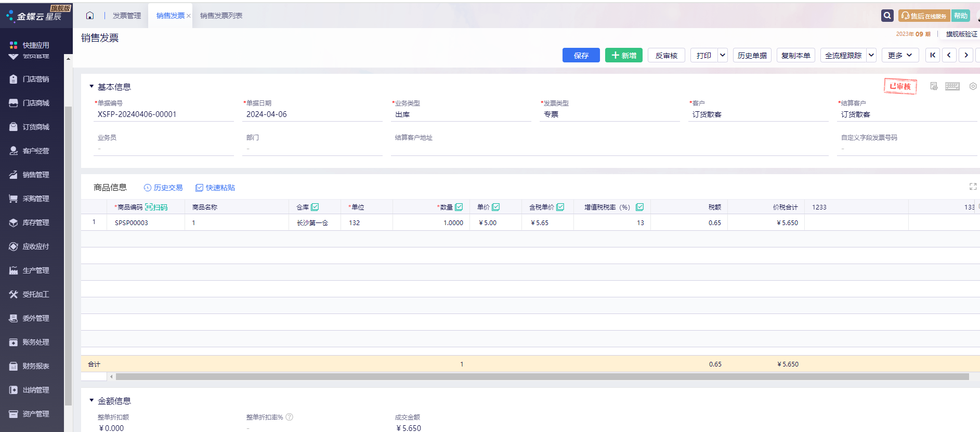The height and width of the screenshot is (432, 980).
Task: Open the home page icon
Action: click(90, 16)
